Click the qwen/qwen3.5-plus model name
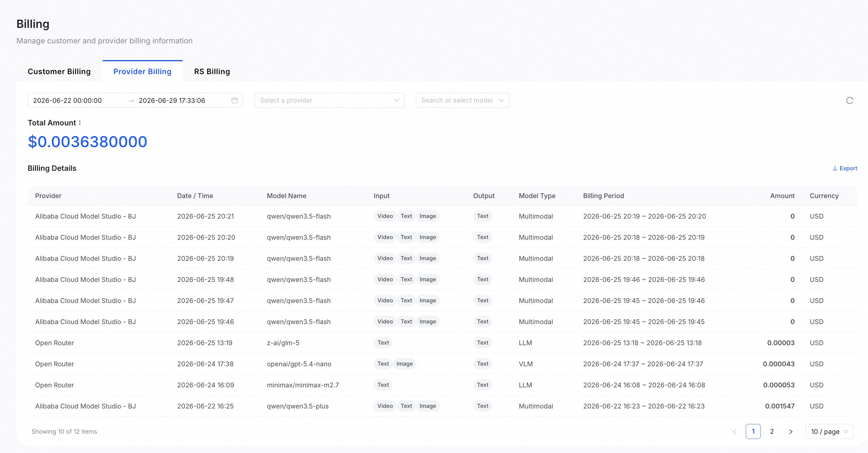 [x=297, y=406]
